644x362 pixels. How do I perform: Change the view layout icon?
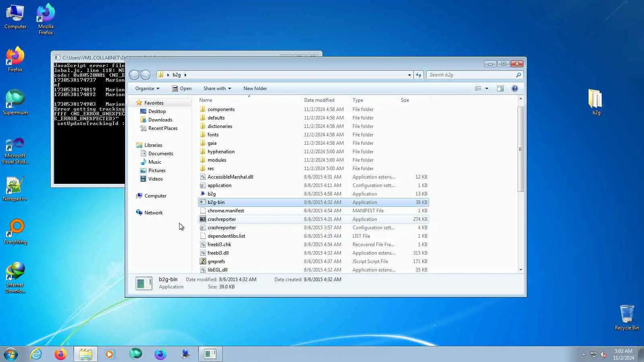478,88
